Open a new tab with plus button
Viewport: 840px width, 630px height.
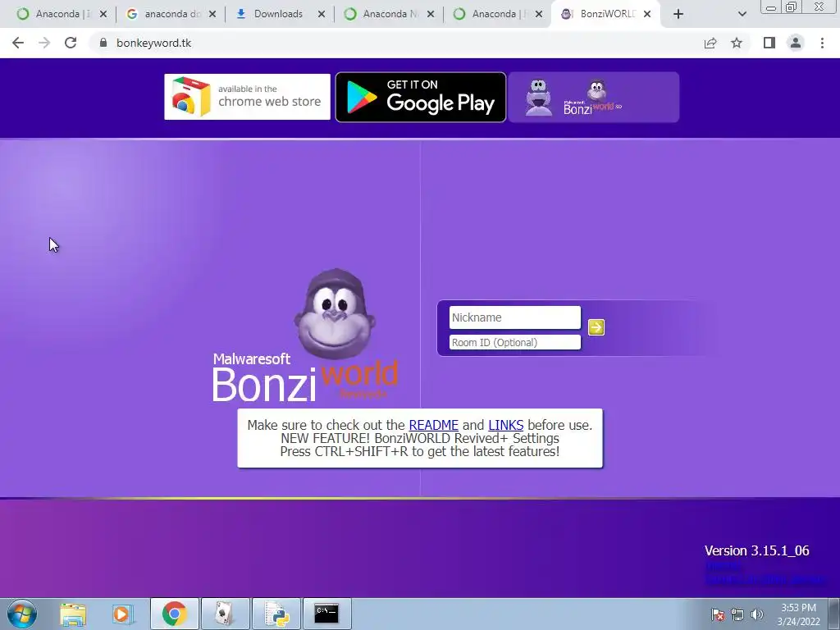pos(678,15)
